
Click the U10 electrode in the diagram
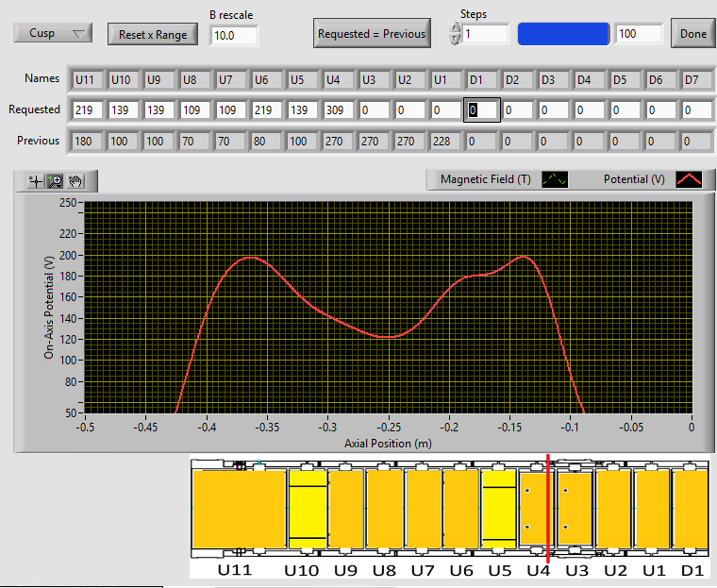[307, 511]
